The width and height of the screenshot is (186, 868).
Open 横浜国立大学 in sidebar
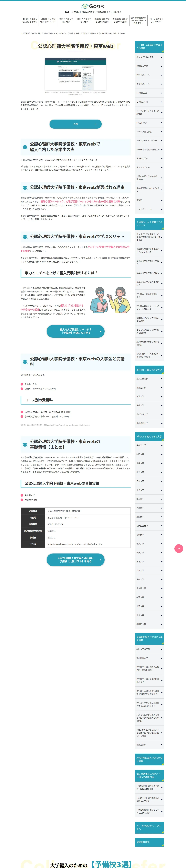pyautogui.click(x=149, y=526)
